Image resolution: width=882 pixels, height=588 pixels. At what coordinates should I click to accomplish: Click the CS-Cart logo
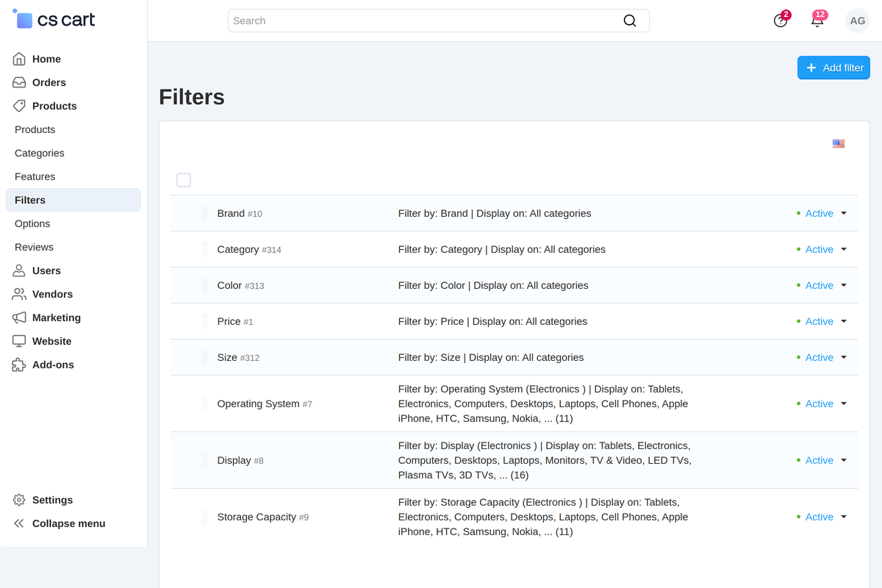point(54,20)
